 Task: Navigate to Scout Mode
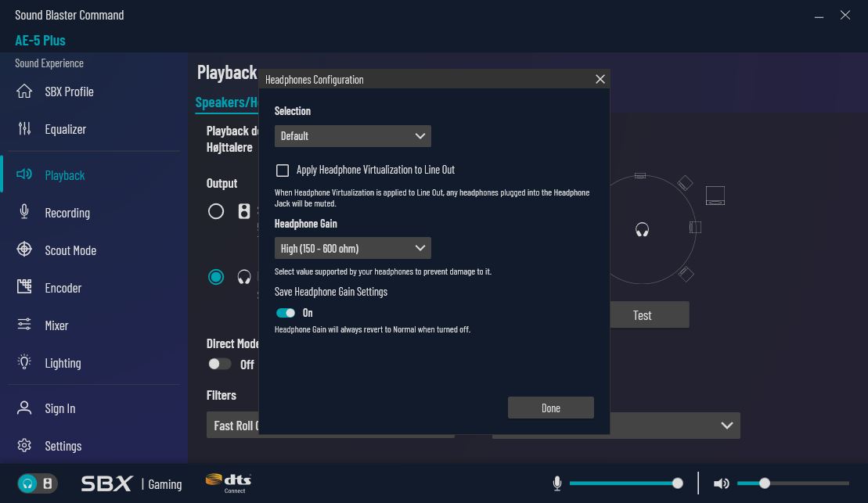coord(70,250)
